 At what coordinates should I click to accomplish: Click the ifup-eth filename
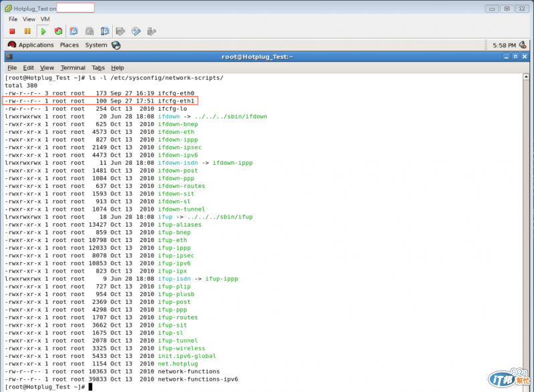(172, 240)
